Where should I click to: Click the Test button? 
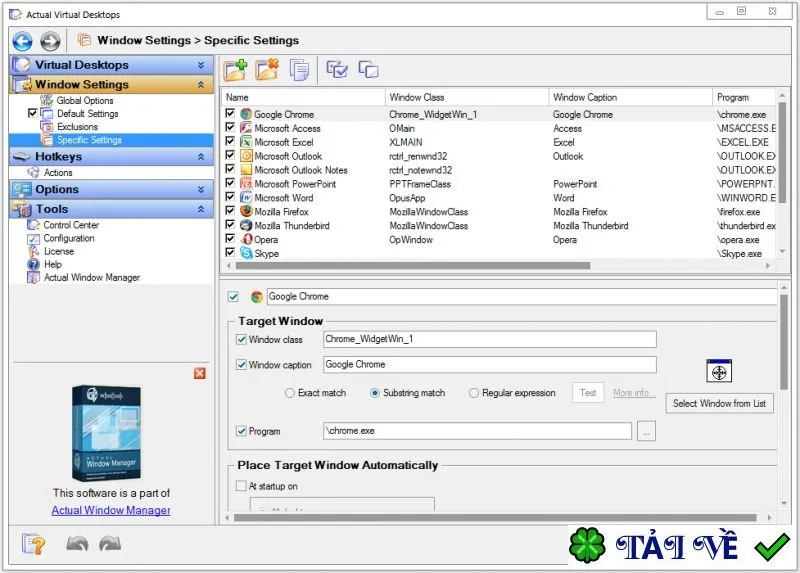tap(588, 393)
